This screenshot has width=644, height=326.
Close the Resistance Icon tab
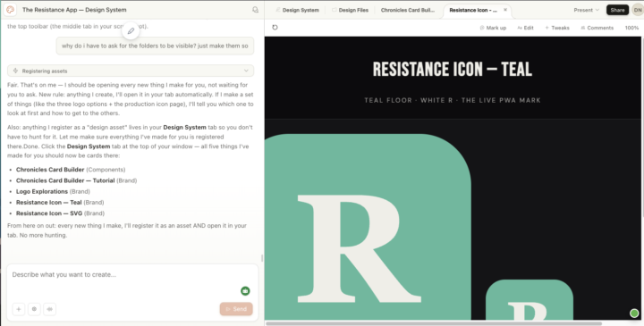505,10
